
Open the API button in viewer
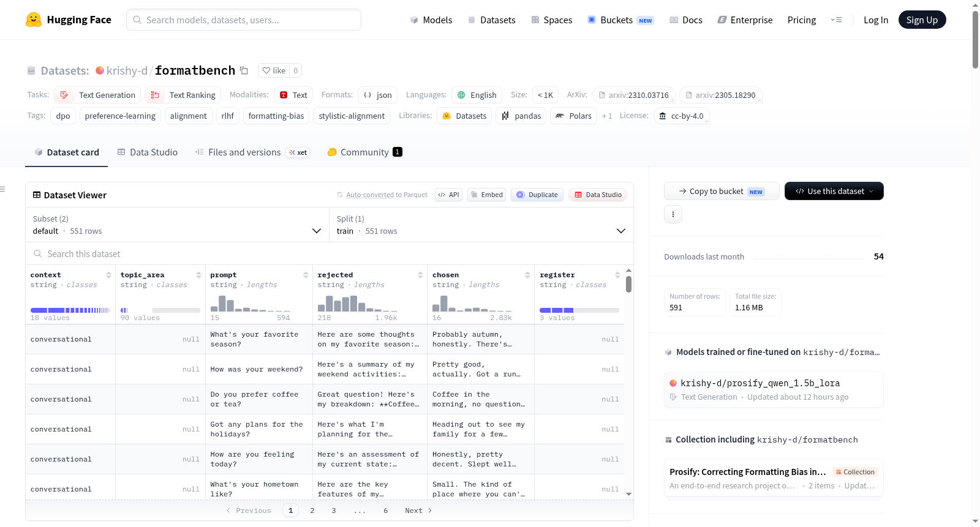(448, 195)
